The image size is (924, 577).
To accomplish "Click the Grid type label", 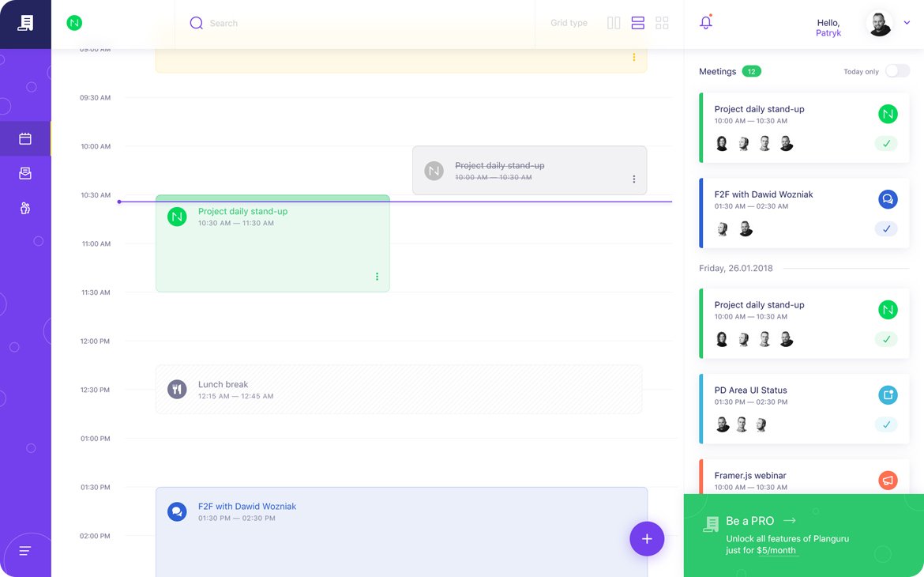I will pos(569,23).
